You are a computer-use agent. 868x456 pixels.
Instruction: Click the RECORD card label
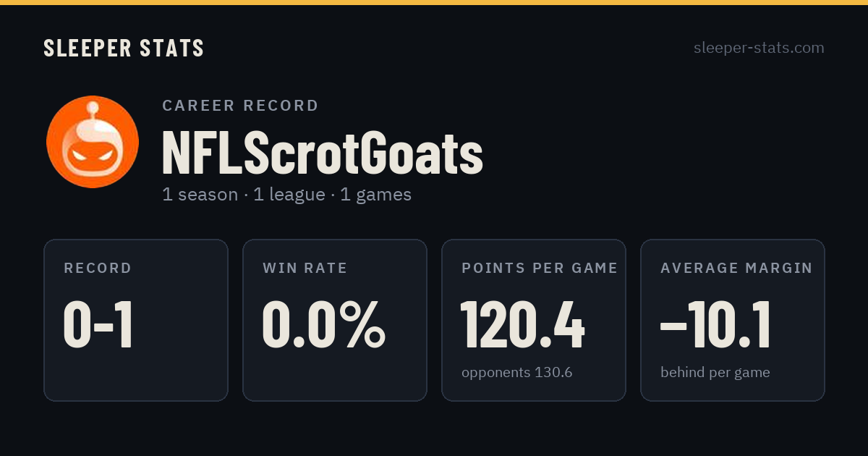98,269
